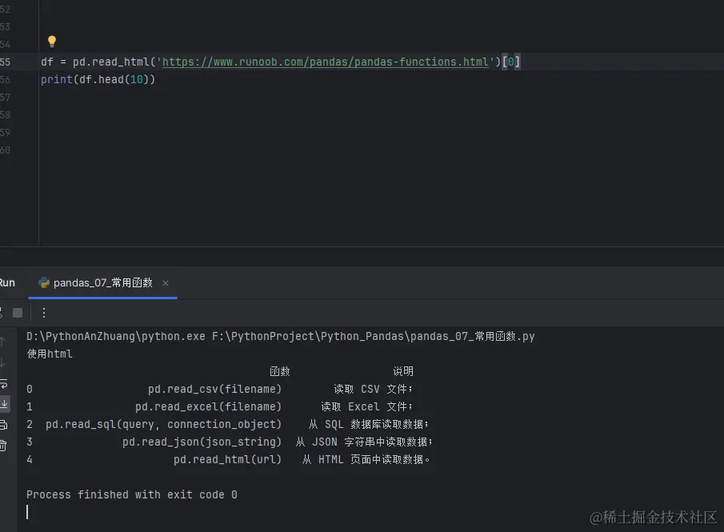
Task: Click the blinking console input cursor line
Action: [28, 512]
